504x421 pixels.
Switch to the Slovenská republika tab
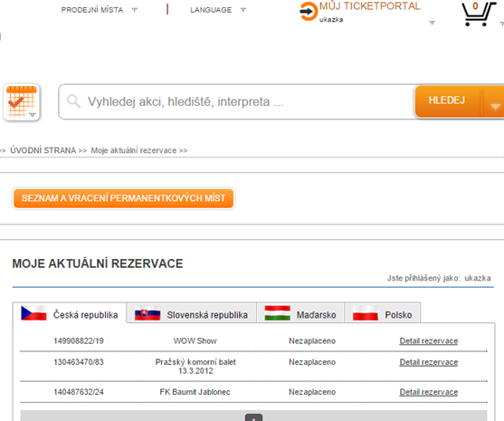pyautogui.click(x=192, y=313)
